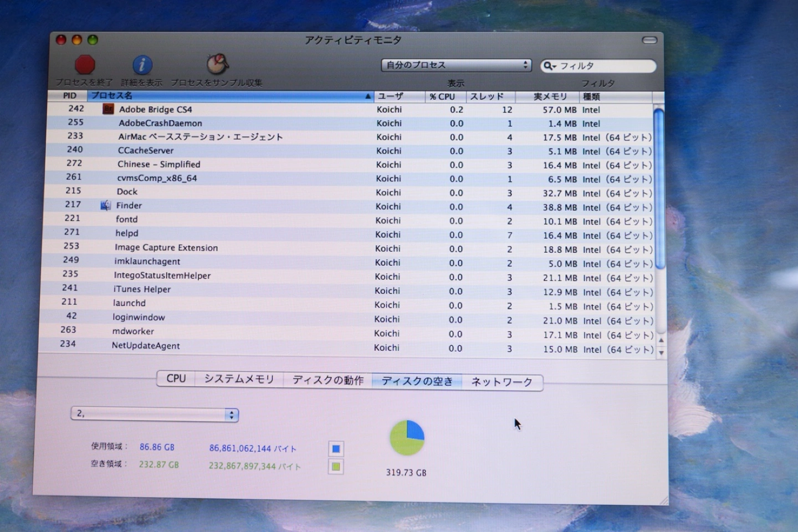Open the blue Inspect info icon

pyautogui.click(x=142, y=65)
